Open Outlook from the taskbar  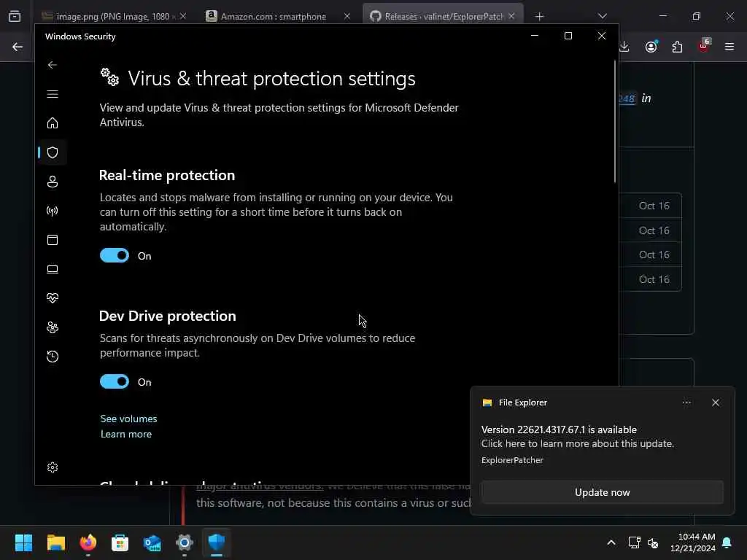[152, 542]
